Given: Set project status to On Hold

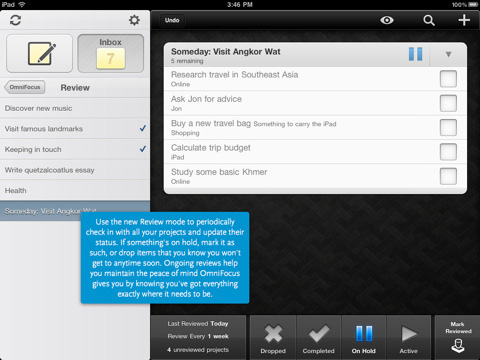Looking at the screenshot, I should pos(364,338).
